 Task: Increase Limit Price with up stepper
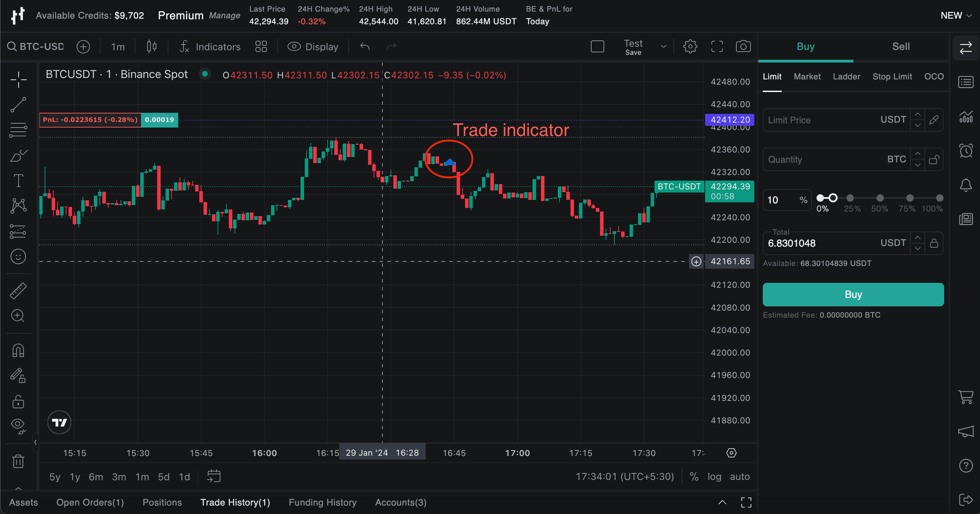(918, 115)
